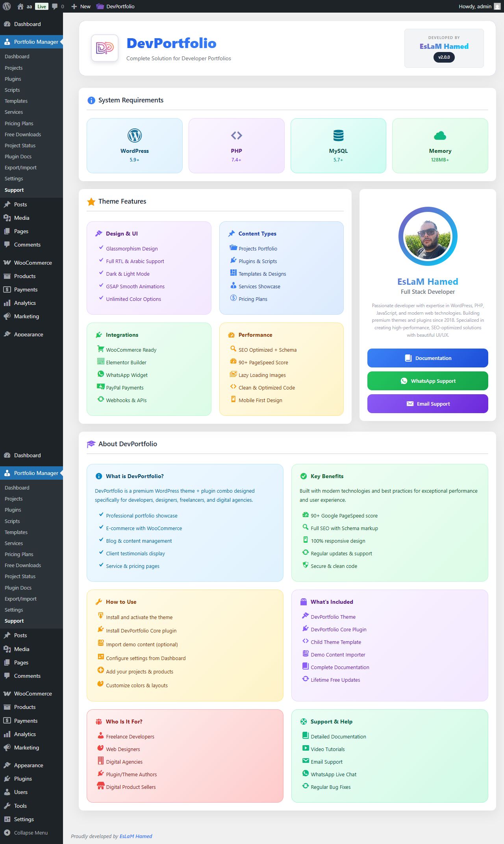Click the "Complete Solution for Developer Portfolios" tagline
This screenshot has height=844, width=504.
point(179,58)
